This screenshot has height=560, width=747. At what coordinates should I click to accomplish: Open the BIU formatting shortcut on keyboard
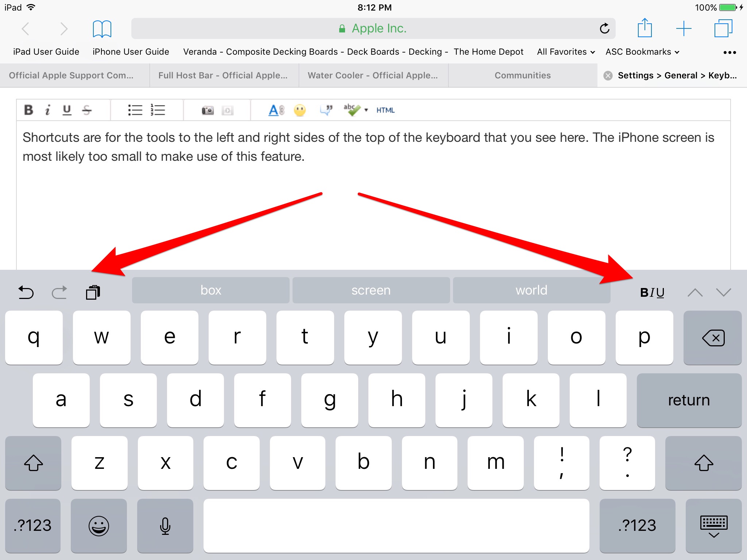652,292
